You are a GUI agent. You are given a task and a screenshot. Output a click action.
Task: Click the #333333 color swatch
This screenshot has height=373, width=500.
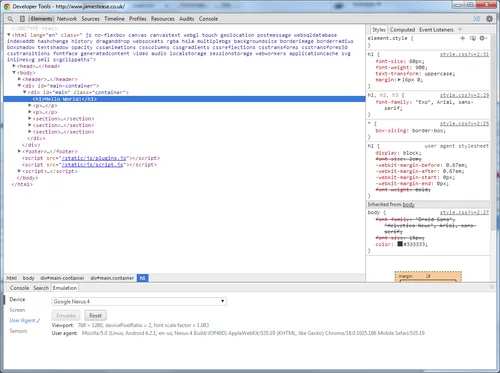click(400, 244)
